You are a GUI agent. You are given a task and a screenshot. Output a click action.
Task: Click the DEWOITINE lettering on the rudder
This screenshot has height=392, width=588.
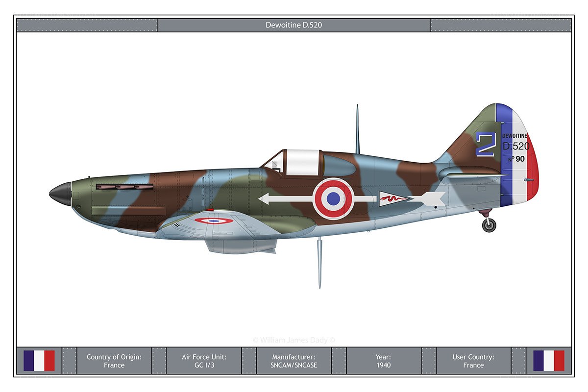coord(514,136)
